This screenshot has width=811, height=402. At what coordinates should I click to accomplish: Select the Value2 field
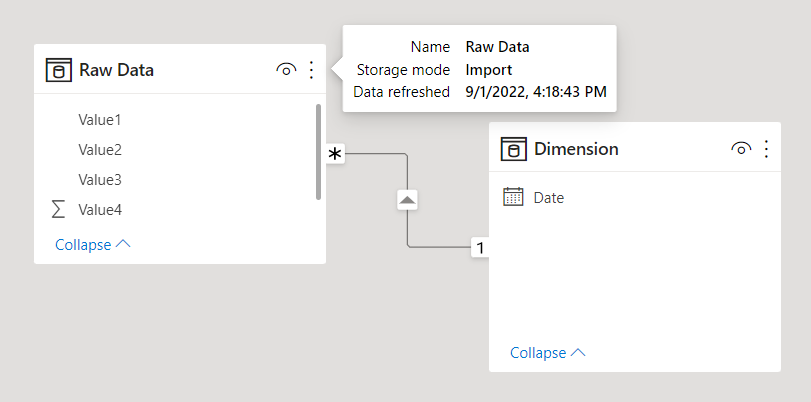(100, 150)
